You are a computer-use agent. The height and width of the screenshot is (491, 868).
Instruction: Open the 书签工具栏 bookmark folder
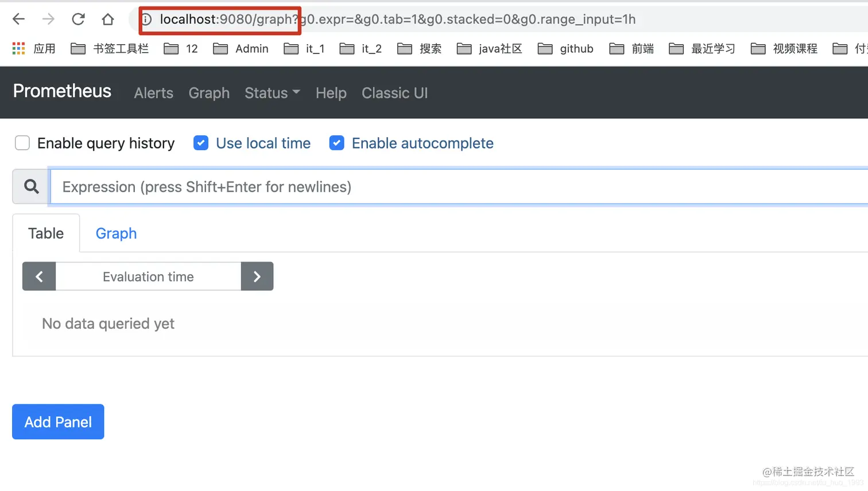[110, 49]
